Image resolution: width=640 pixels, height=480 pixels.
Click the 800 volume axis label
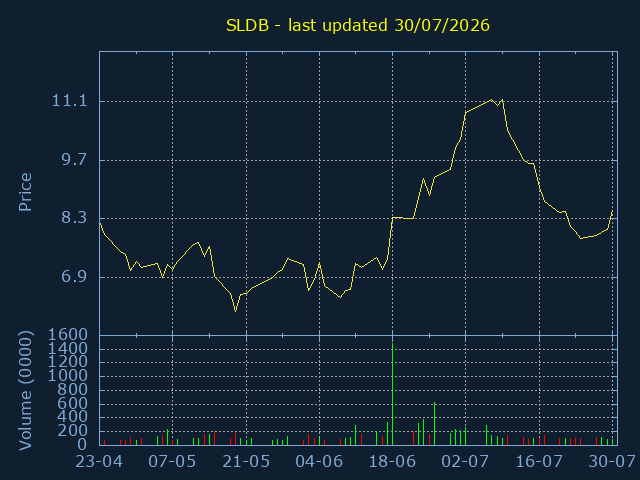pyautogui.click(x=73, y=390)
